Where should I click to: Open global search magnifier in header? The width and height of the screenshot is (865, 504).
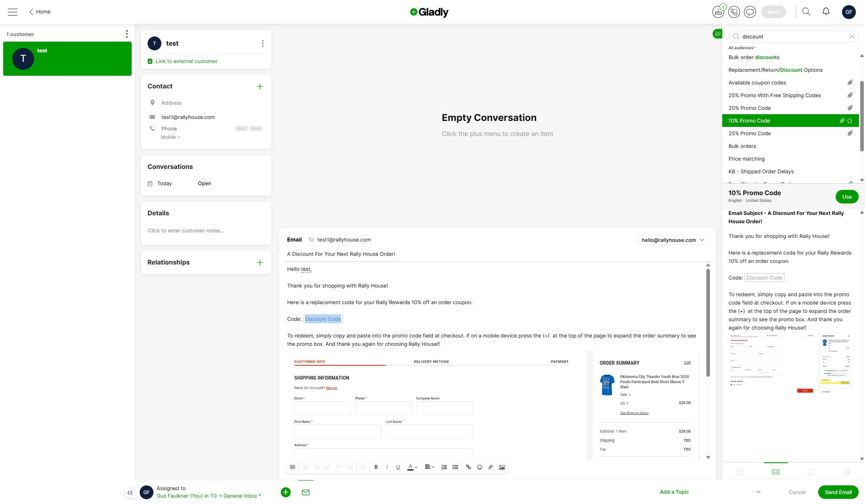(806, 11)
